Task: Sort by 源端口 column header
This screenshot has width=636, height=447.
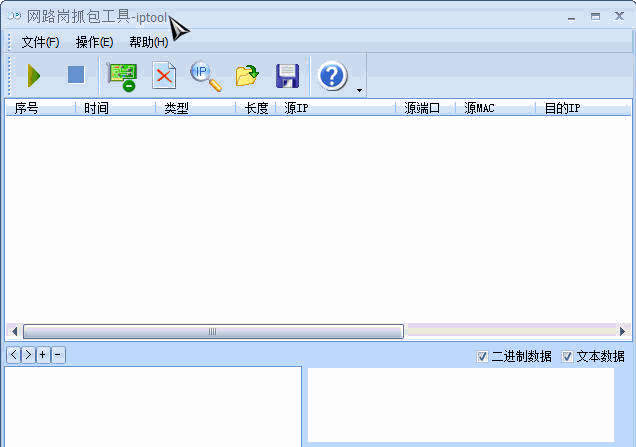Action: pos(425,108)
